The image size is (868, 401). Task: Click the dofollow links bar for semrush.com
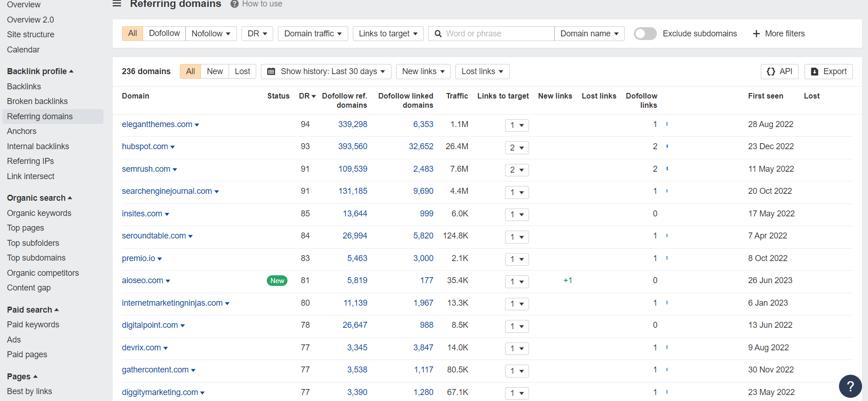coord(667,169)
